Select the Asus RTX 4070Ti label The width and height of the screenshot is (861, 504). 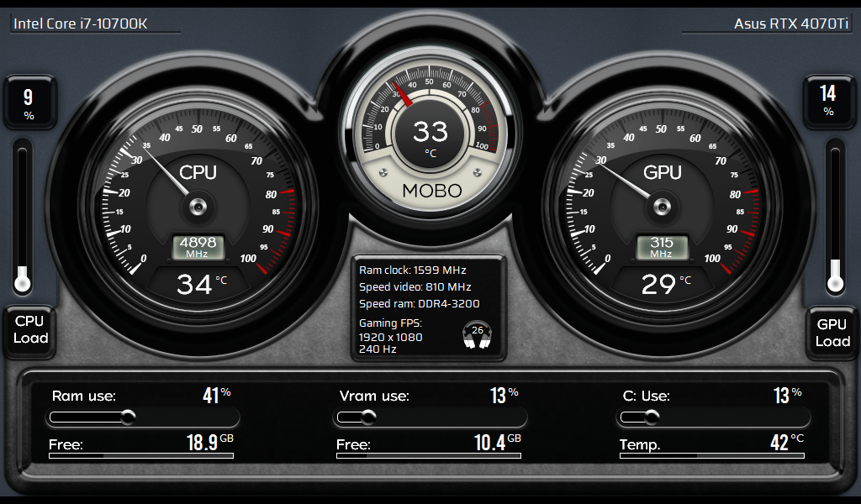coord(790,24)
